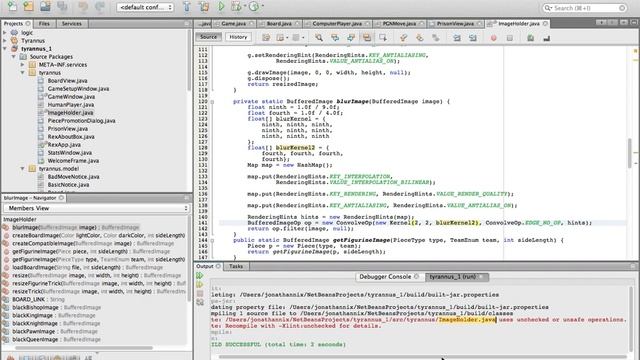Collapse the blurImage method fold at line 120
640x360 pixels.
[x=212, y=102]
